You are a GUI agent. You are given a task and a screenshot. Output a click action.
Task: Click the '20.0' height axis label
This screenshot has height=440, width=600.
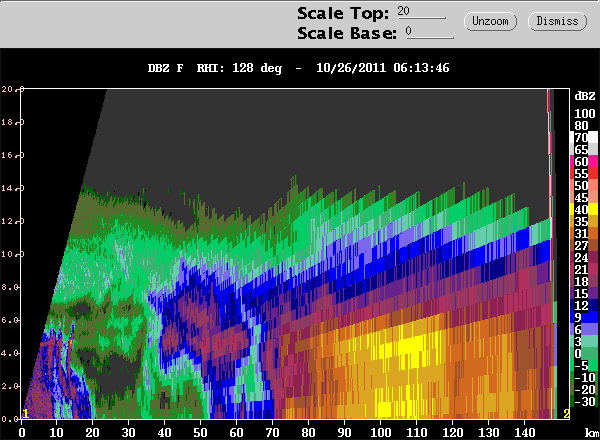pyautogui.click(x=13, y=89)
